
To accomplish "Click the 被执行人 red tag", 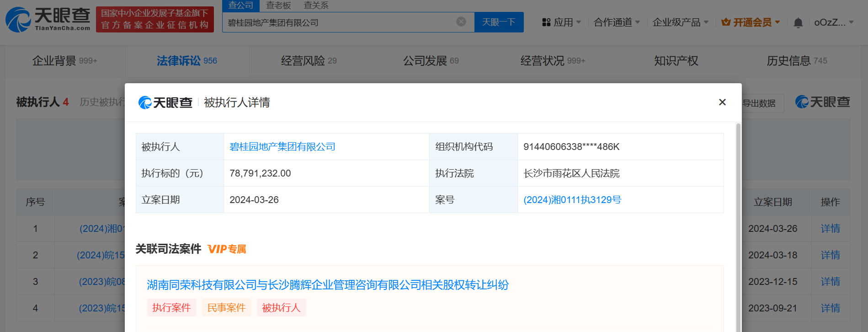I will pos(281,308).
